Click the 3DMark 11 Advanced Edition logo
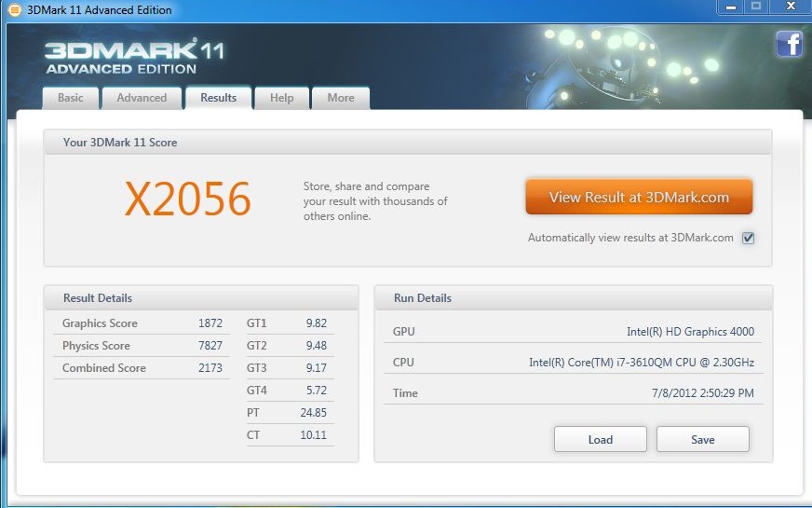 click(135, 57)
